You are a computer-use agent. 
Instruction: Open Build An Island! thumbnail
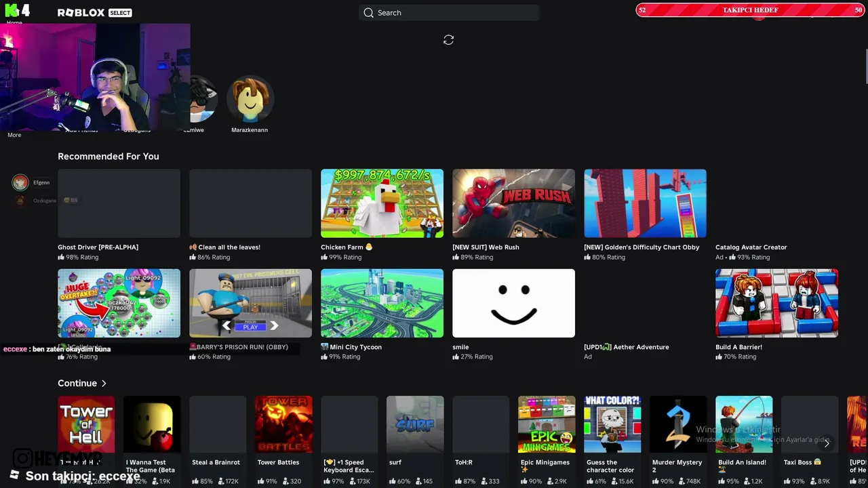click(744, 424)
